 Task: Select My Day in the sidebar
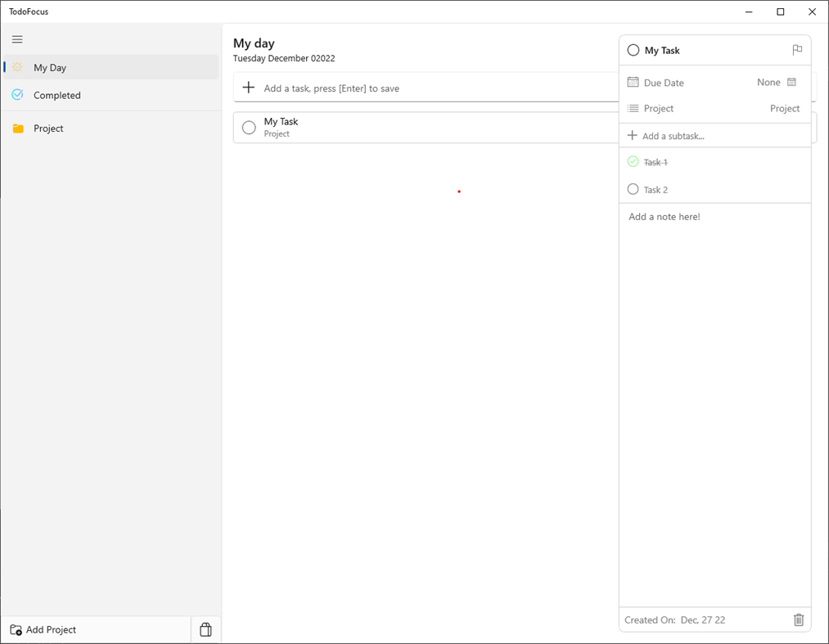[x=50, y=68]
